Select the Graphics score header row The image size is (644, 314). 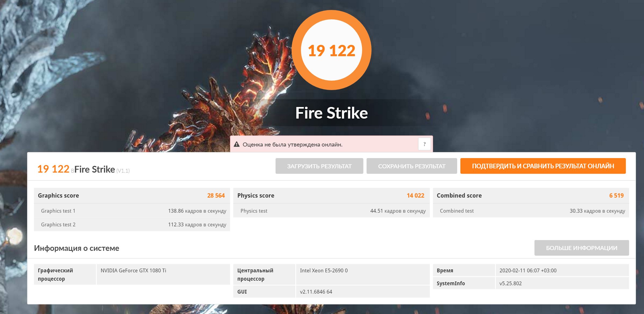(x=132, y=195)
